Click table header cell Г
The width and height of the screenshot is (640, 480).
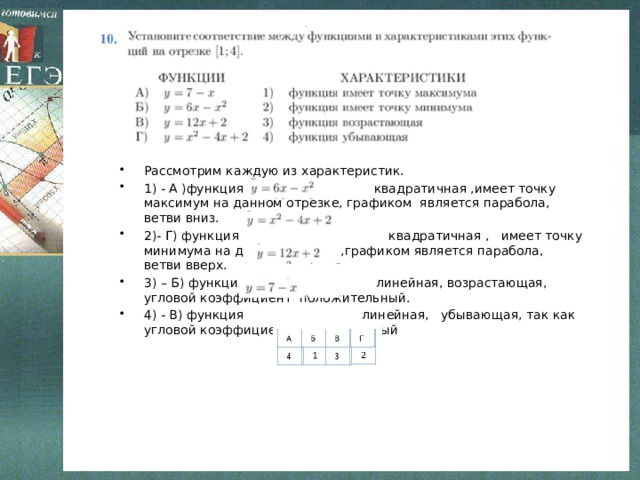(362, 338)
